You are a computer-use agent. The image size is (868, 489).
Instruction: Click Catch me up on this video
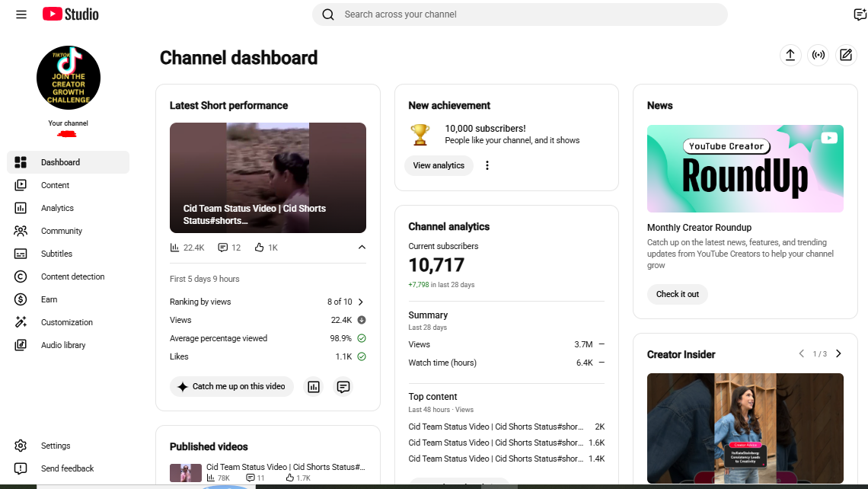point(231,386)
